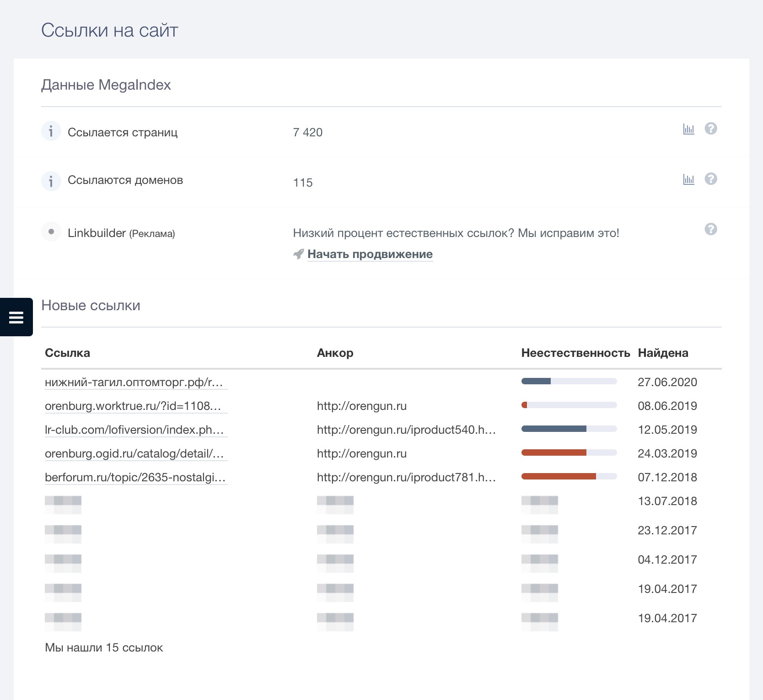This screenshot has height=700, width=763.
Task: Open berforum.ru/topic link
Action: 135,478
